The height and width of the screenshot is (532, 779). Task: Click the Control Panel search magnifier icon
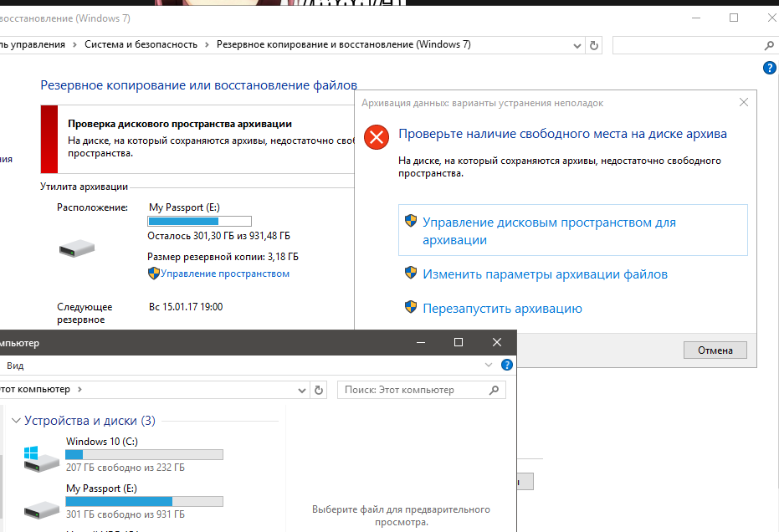point(769,45)
